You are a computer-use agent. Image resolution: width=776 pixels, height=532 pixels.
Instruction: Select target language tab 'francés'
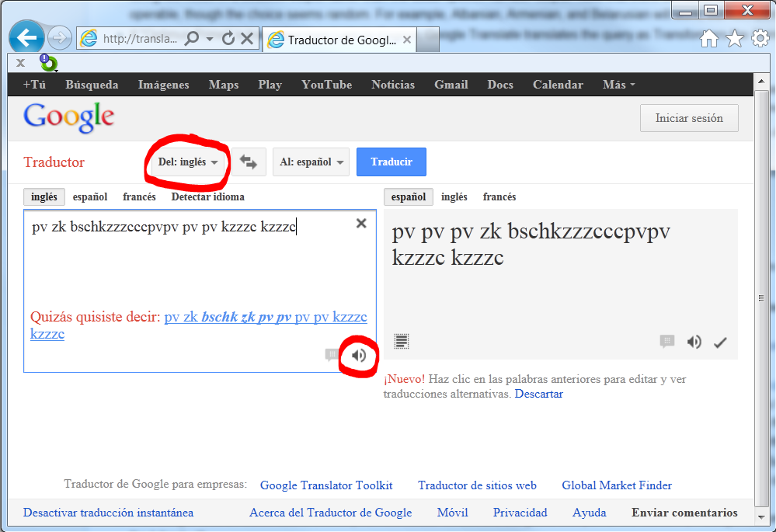coord(499,197)
